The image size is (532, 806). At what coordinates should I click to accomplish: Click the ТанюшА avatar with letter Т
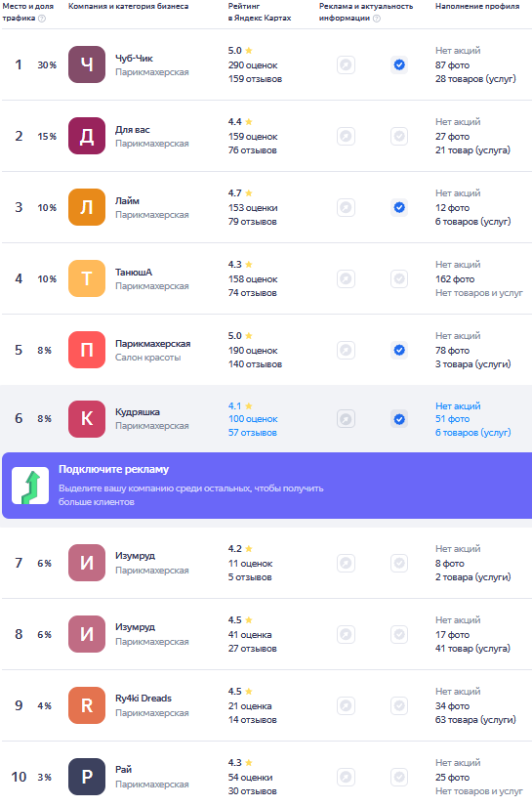(87, 278)
